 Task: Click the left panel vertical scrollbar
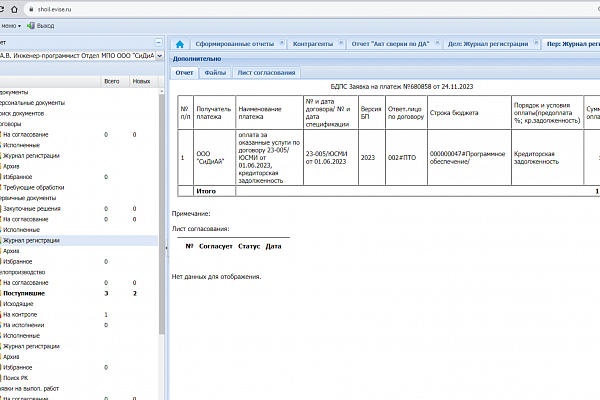tap(161, 214)
